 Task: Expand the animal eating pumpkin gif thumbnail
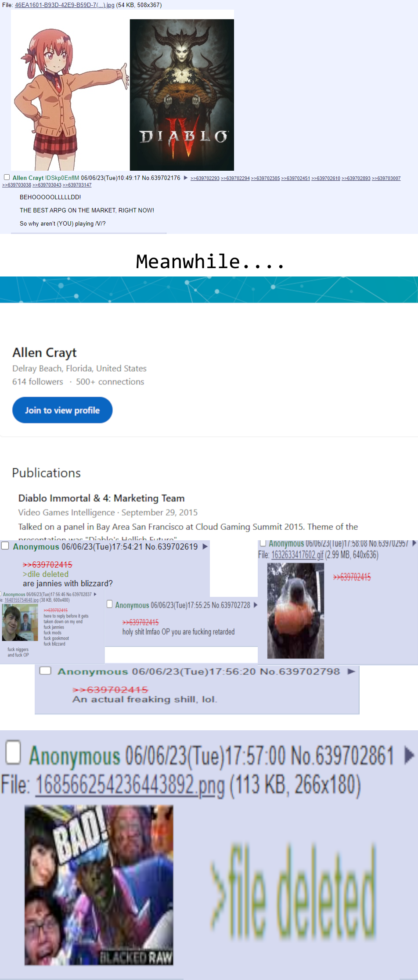point(295,610)
